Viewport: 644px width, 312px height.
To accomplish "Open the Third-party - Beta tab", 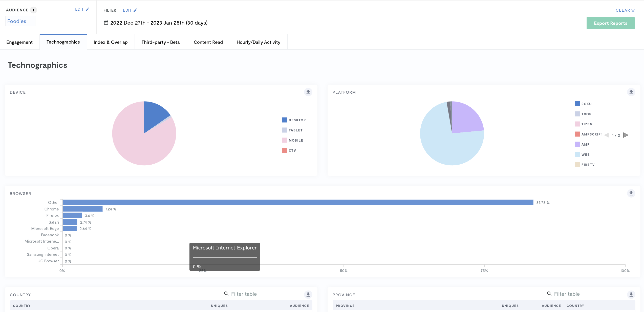I will tap(161, 42).
